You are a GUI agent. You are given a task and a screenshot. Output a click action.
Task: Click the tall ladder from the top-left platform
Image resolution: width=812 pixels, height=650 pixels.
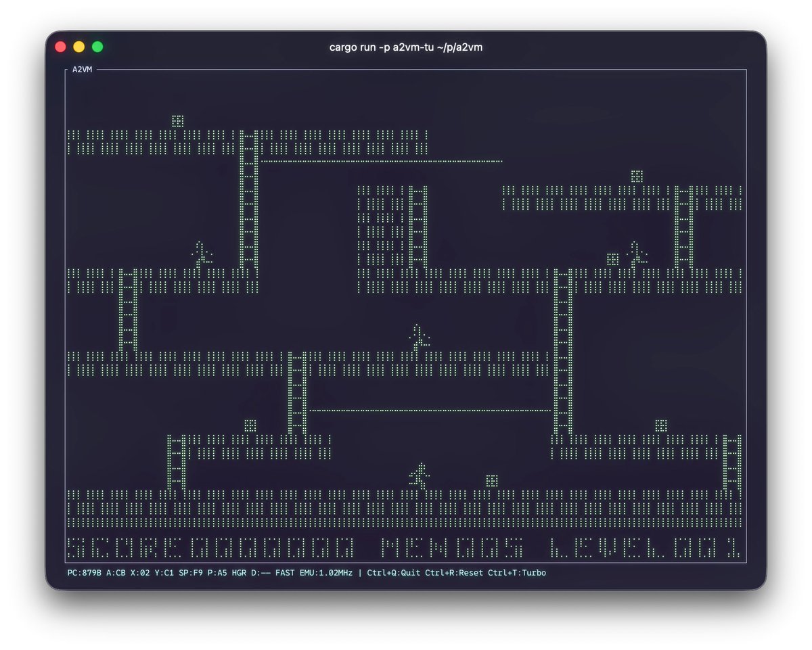250,200
